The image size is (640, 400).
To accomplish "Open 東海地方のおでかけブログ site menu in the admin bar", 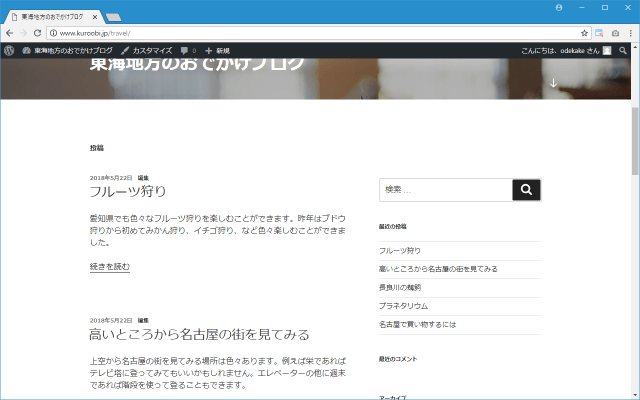I will [68, 51].
